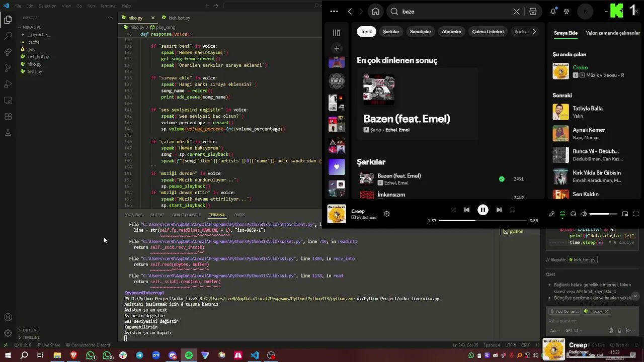Go back in Spotify navigation
Image resolution: width=644 pixels, height=362 pixels.
coord(350,12)
